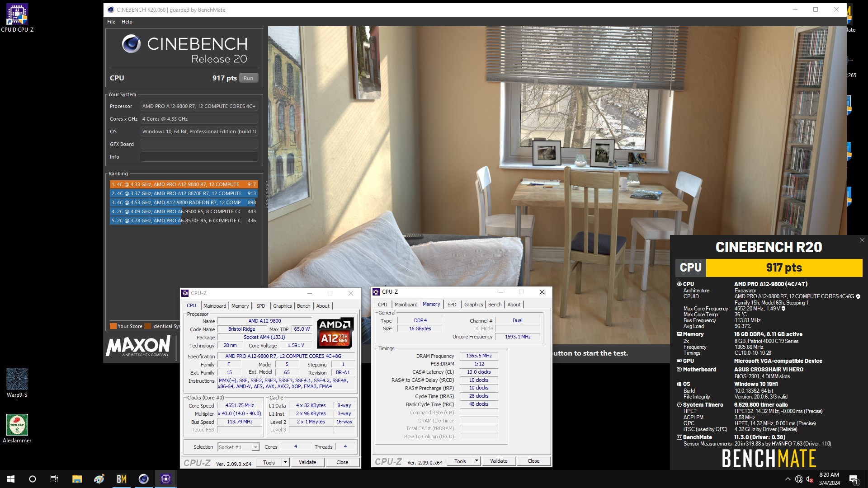The width and height of the screenshot is (868, 488).
Task: Select ranking entry A6-8570E R5 436
Action: click(184, 221)
